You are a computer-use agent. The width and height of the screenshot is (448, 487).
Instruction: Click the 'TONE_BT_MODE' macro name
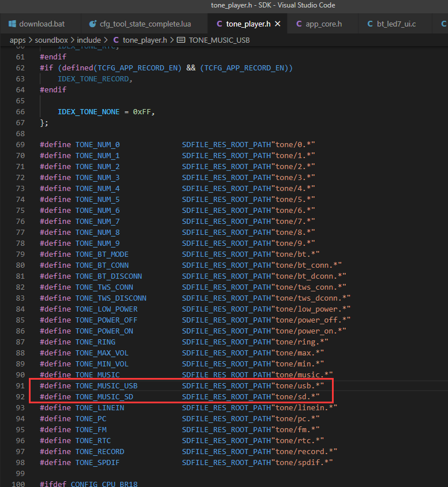click(102, 254)
